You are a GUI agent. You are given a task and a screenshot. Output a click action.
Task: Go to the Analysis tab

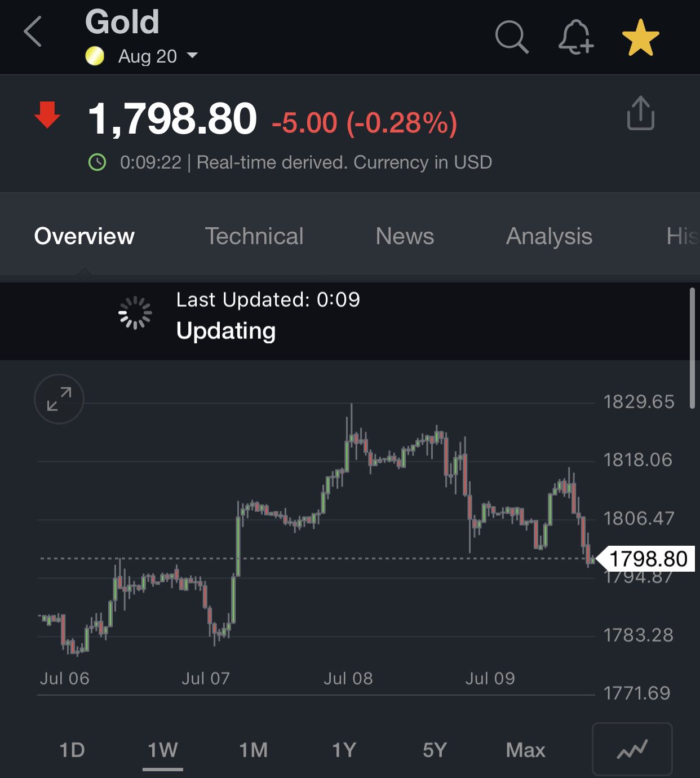(549, 236)
